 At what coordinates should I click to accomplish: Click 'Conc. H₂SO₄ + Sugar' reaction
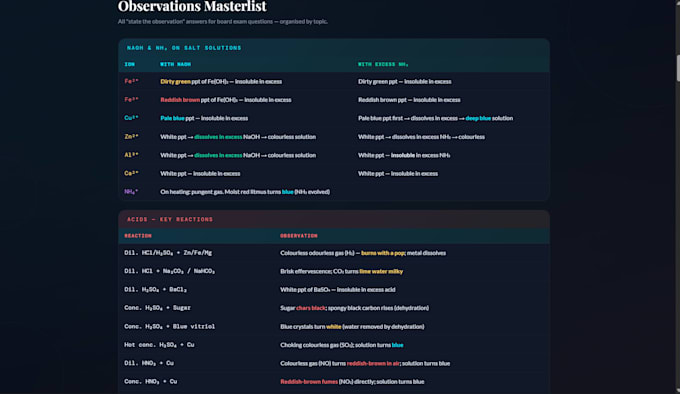[157, 308]
